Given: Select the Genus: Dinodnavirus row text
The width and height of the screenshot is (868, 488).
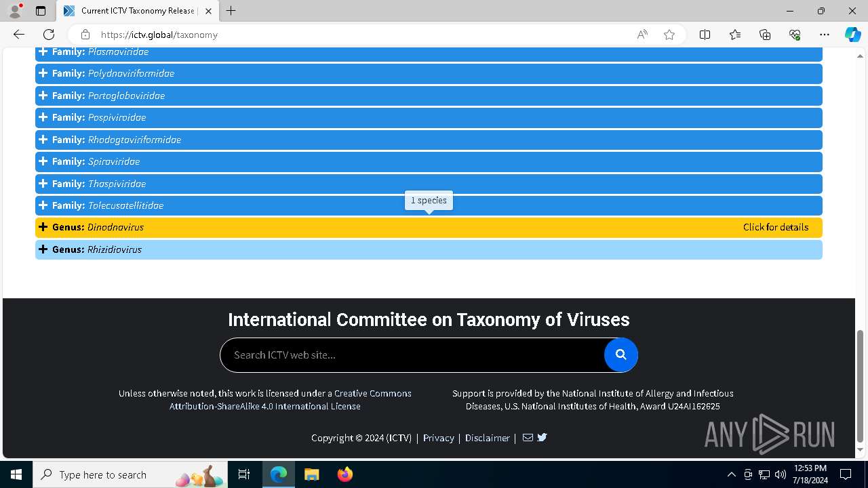Looking at the screenshot, I should (98, 227).
